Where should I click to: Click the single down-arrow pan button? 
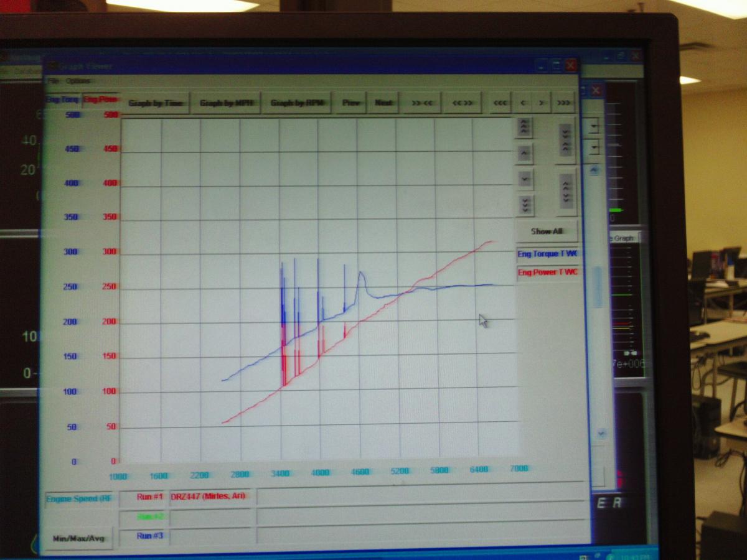525,179
